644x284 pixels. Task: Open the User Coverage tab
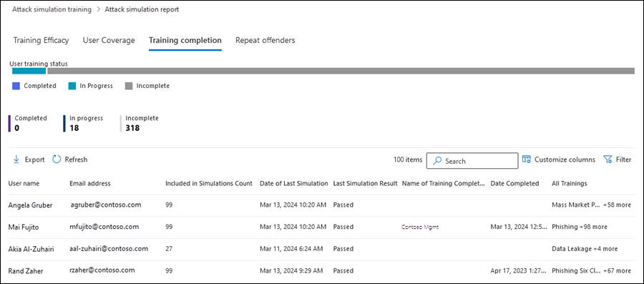pos(109,40)
